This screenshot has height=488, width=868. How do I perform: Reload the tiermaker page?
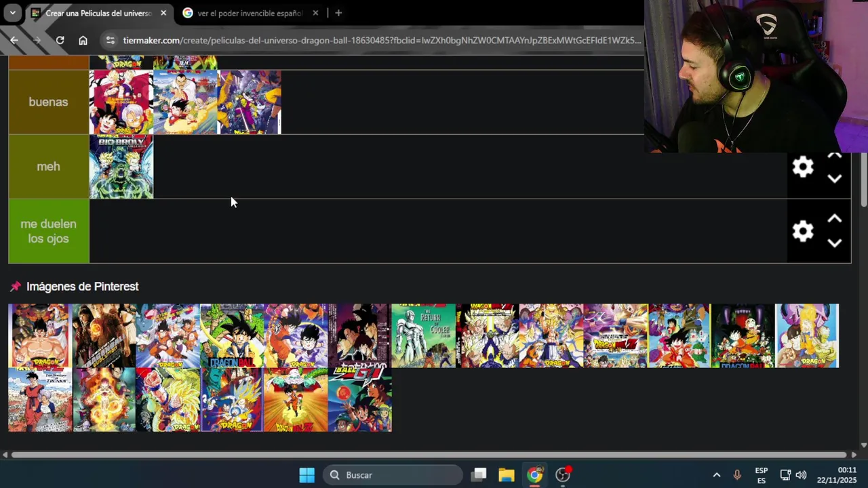[x=60, y=40]
